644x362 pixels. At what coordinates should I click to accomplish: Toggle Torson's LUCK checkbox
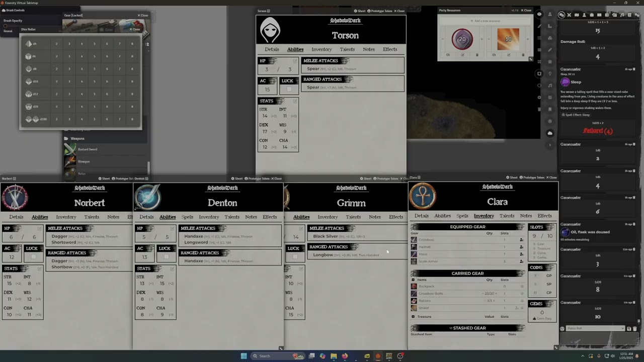(289, 89)
